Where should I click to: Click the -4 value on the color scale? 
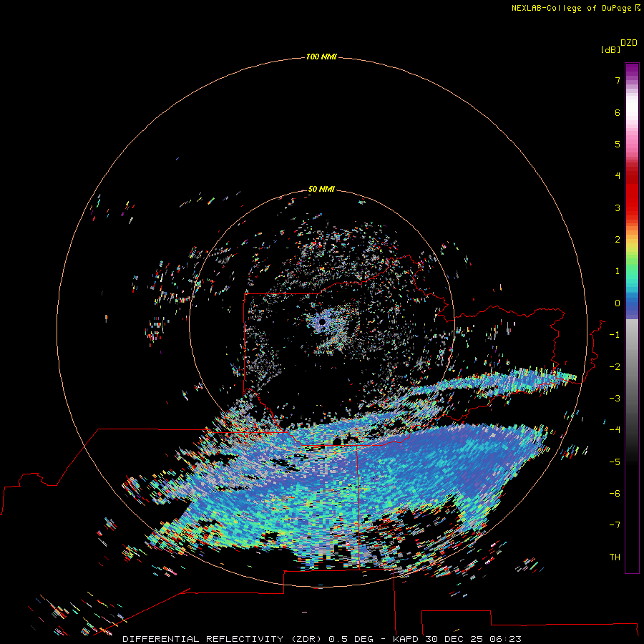(615, 430)
